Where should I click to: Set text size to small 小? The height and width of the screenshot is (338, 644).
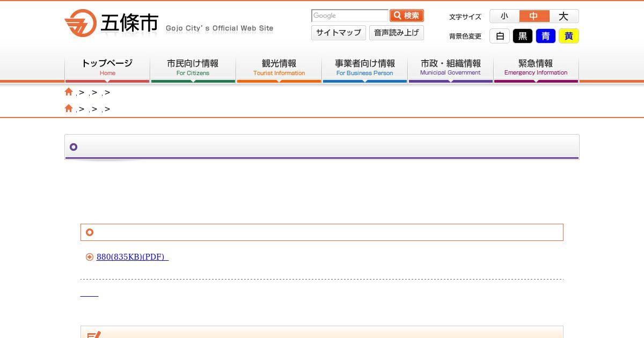coord(504,16)
